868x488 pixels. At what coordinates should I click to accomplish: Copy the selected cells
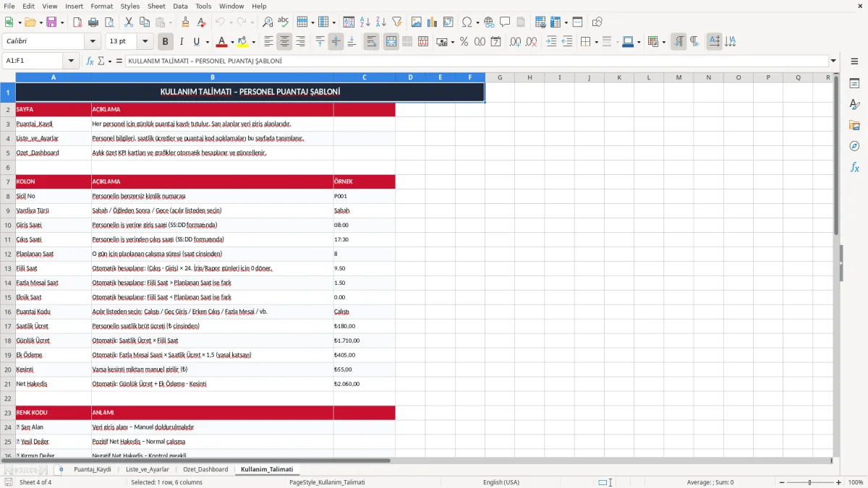click(144, 22)
